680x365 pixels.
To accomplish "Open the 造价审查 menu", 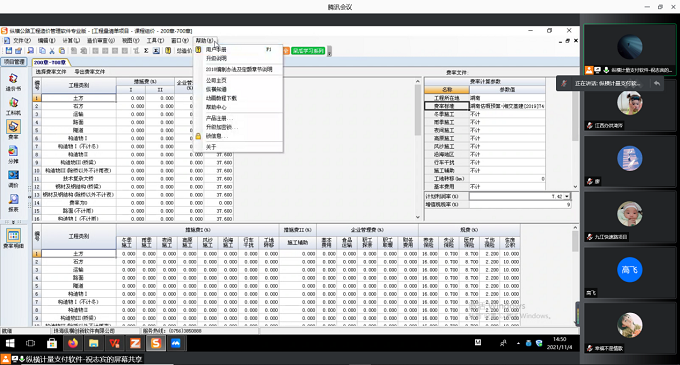I will tap(101, 40).
